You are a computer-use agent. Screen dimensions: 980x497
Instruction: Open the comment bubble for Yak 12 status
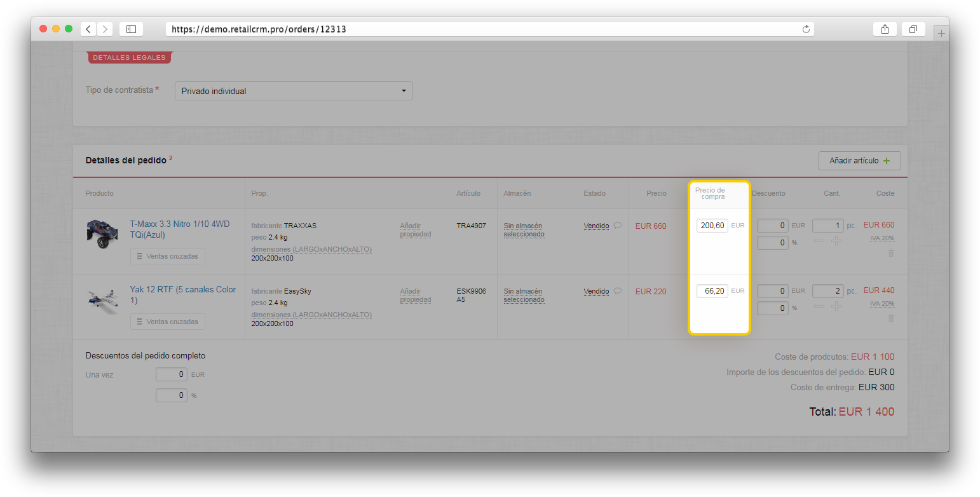click(617, 291)
